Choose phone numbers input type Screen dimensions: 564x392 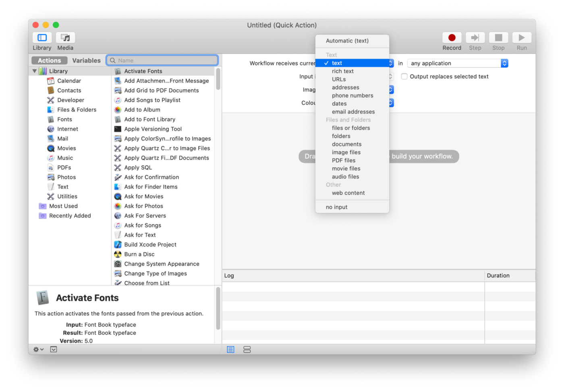tap(352, 95)
